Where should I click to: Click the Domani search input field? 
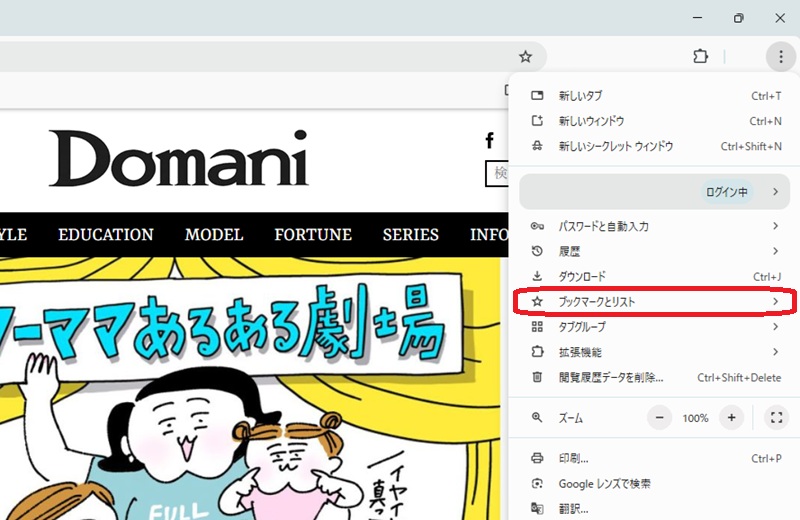(x=496, y=174)
